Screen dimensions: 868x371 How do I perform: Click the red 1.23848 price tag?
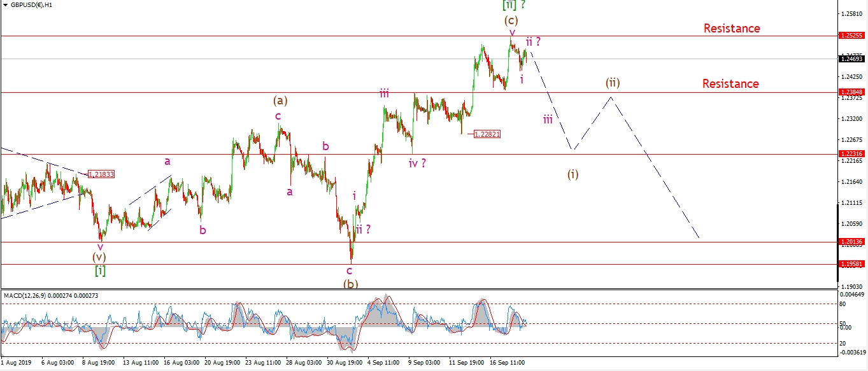(x=851, y=92)
